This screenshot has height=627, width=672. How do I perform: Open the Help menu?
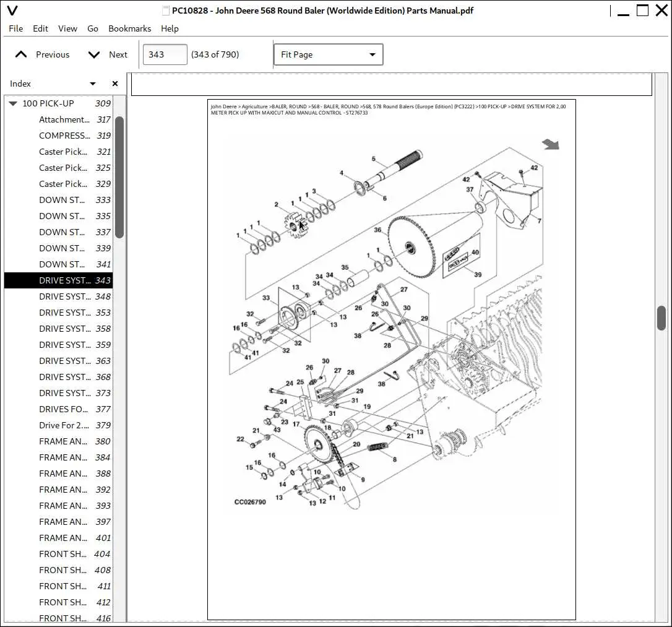tap(170, 28)
